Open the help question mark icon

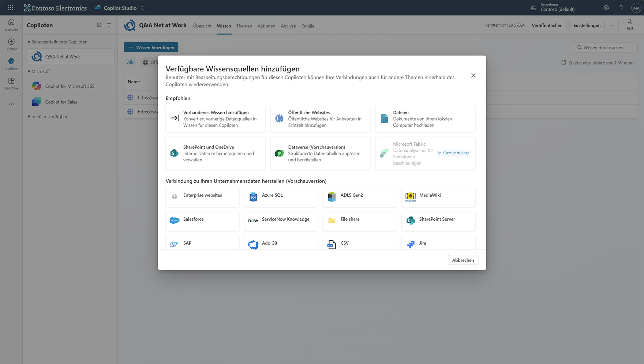point(621,8)
